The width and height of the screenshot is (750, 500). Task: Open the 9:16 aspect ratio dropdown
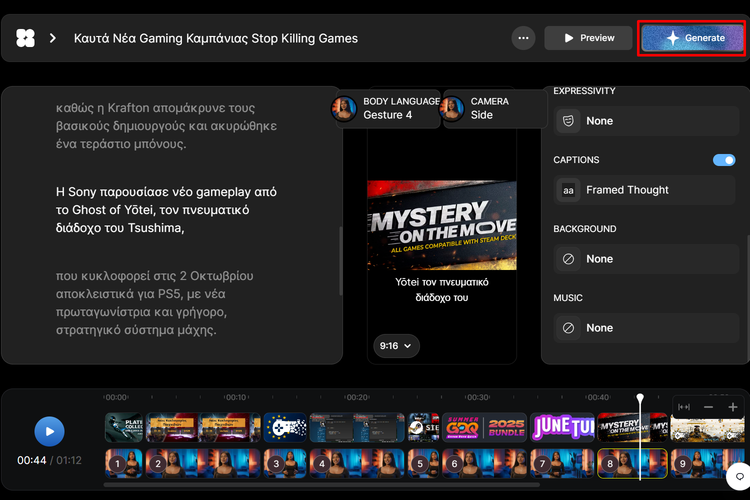click(396, 345)
